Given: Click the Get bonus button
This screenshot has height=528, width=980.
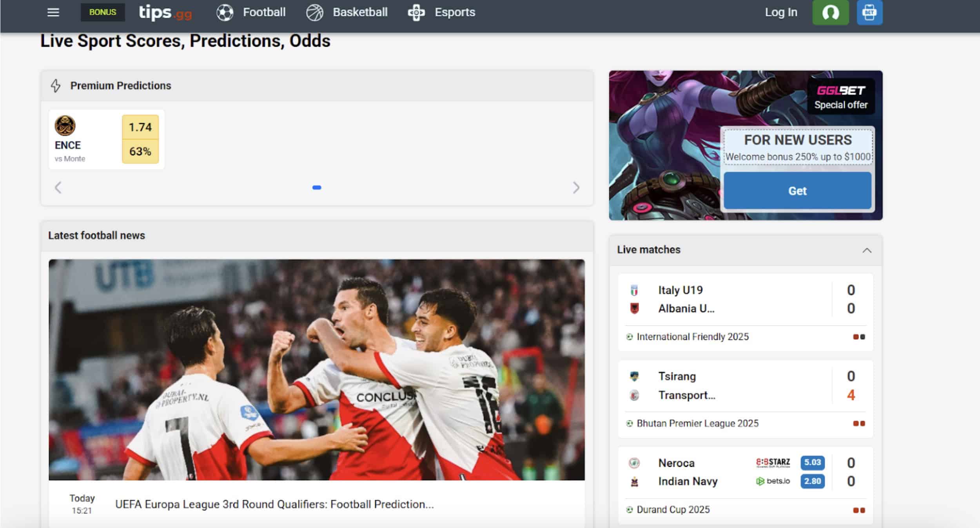Looking at the screenshot, I should tap(797, 191).
